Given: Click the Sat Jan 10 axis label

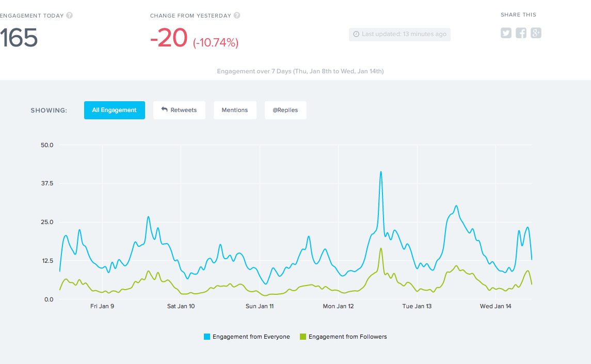Looking at the screenshot, I should click(181, 306).
